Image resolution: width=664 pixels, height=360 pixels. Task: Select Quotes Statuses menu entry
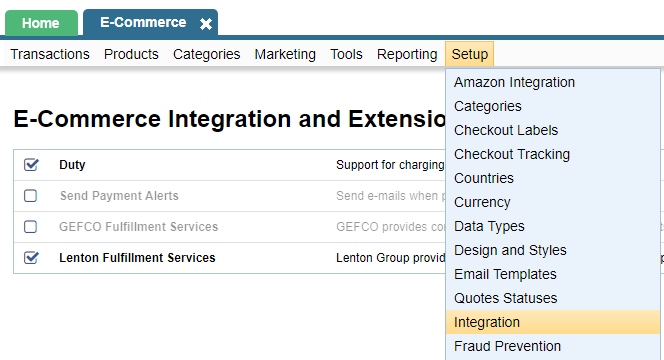point(553,298)
